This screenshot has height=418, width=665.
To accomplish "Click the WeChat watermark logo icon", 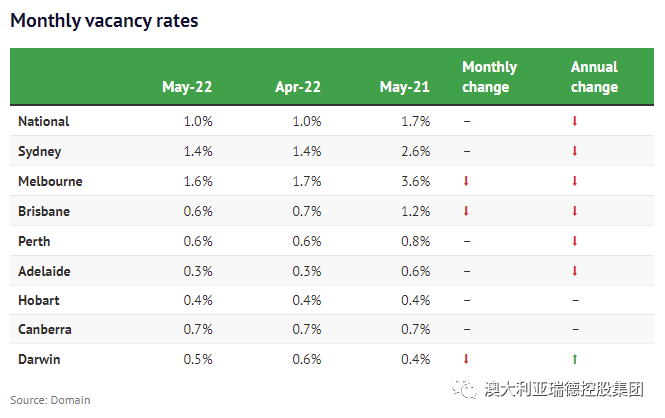I will coord(463,390).
